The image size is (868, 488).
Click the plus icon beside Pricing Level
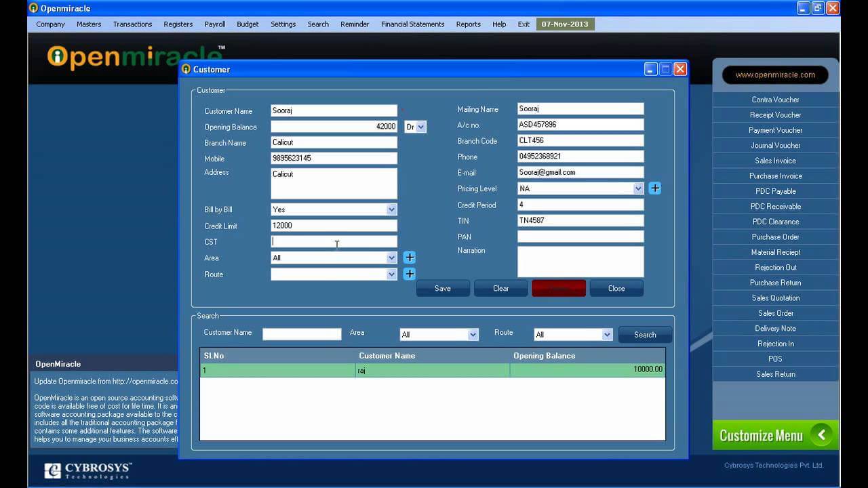[654, 188]
